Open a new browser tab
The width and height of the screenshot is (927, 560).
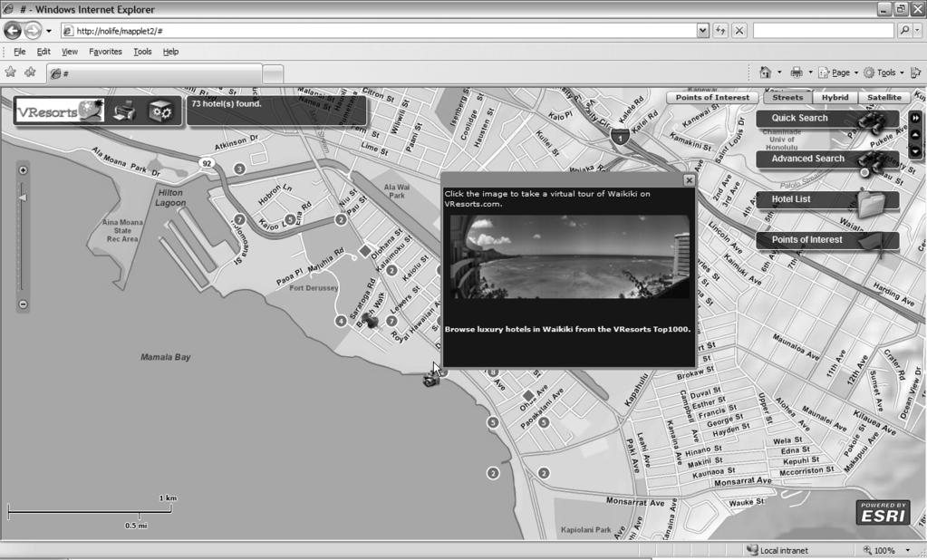[273, 74]
